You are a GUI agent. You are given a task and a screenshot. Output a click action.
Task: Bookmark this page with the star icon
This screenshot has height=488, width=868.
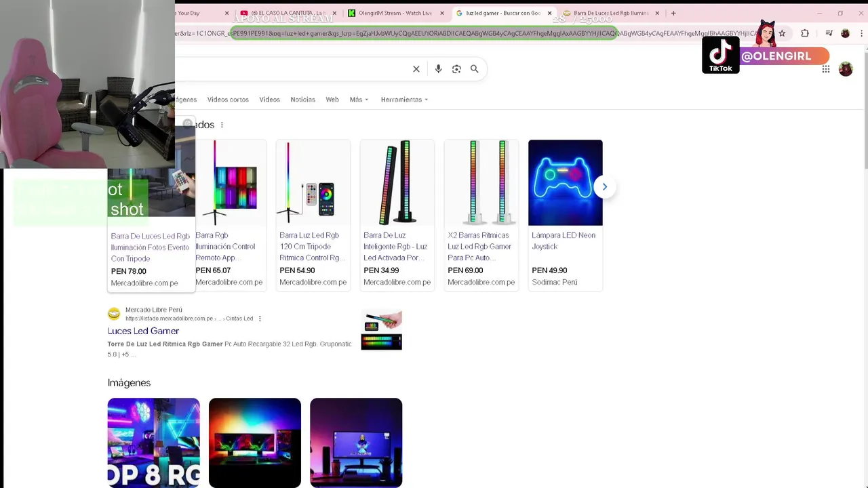[782, 33]
